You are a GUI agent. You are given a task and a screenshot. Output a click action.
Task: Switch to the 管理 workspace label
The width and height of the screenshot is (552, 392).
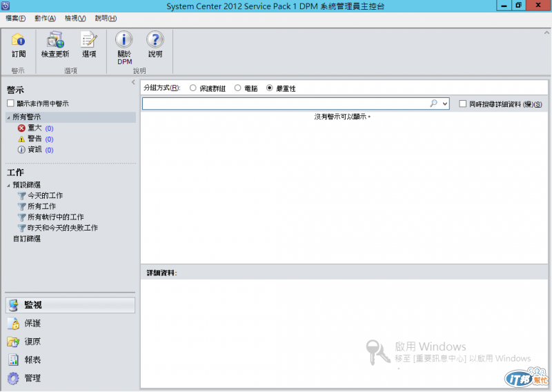pyautogui.click(x=32, y=378)
